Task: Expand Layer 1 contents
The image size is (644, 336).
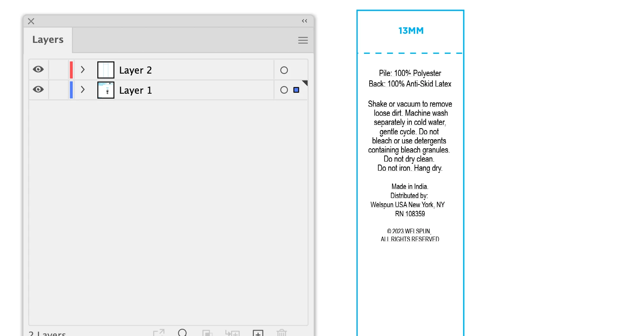Action: [x=83, y=90]
